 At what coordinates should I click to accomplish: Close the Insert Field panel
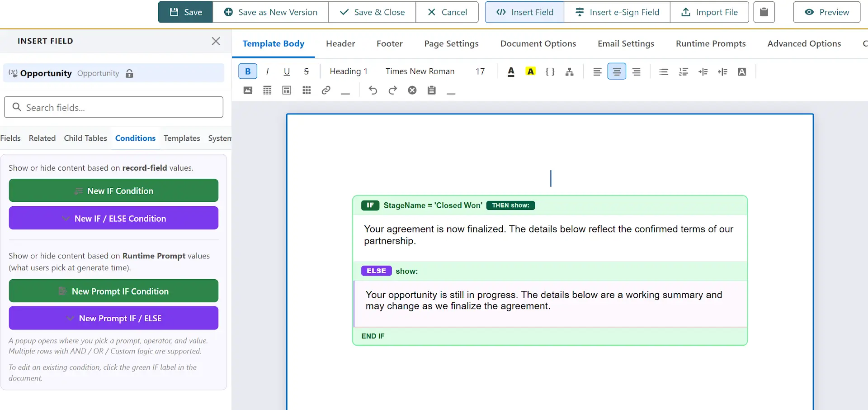[216, 41]
